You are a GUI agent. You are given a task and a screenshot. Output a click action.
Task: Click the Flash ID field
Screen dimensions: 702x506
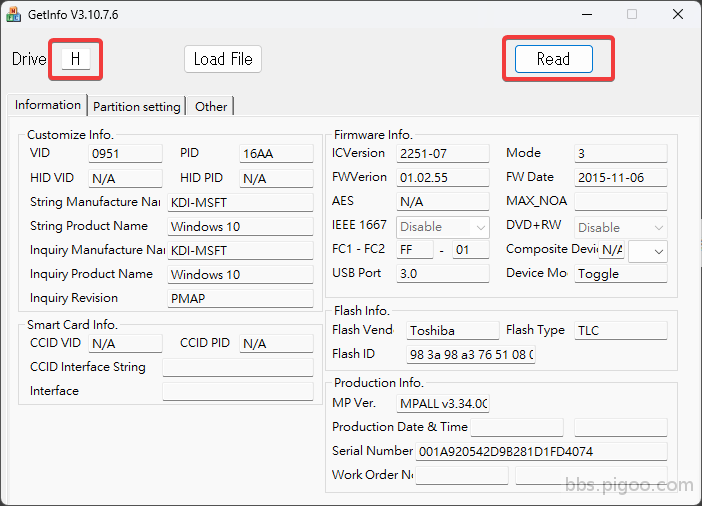pyautogui.click(x=470, y=355)
